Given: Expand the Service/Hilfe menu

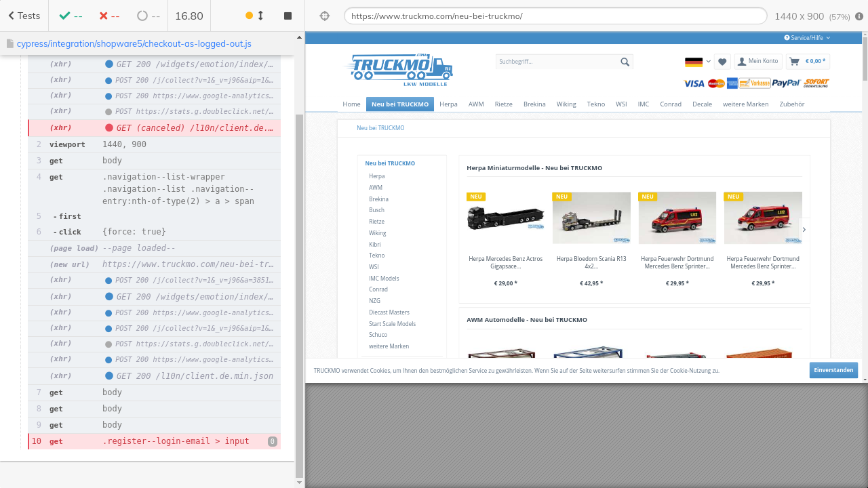Looking at the screenshot, I should [x=807, y=38].
